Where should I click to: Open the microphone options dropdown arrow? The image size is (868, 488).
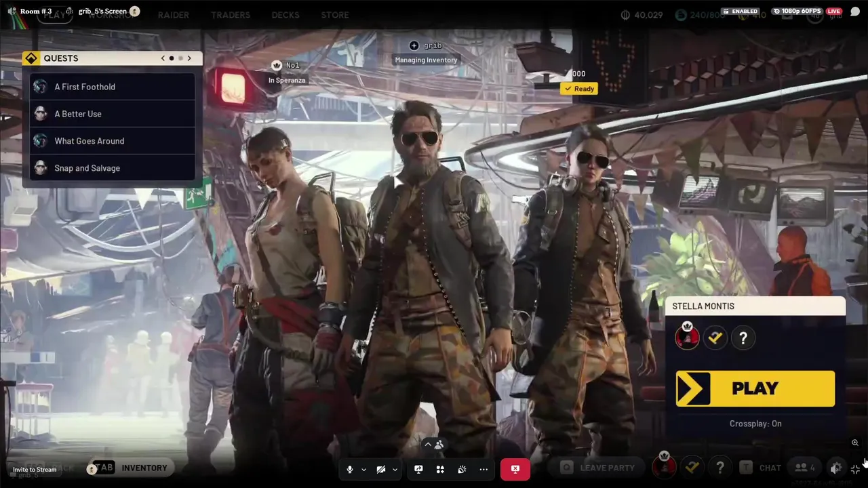[363, 469]
